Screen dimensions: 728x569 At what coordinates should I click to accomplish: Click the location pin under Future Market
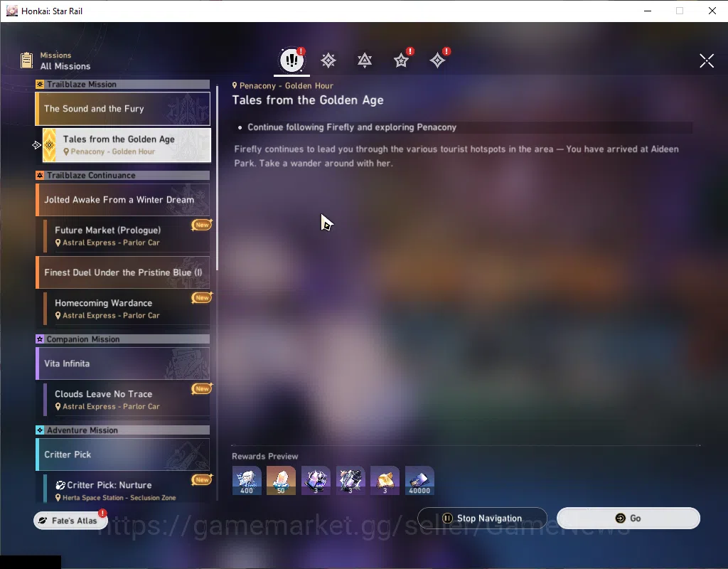tap(58, 243)
